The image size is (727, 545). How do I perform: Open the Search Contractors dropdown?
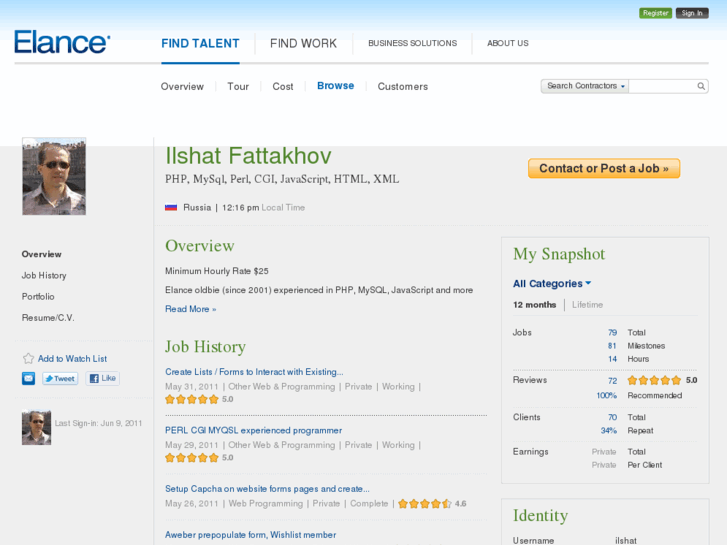pos(585,86)
